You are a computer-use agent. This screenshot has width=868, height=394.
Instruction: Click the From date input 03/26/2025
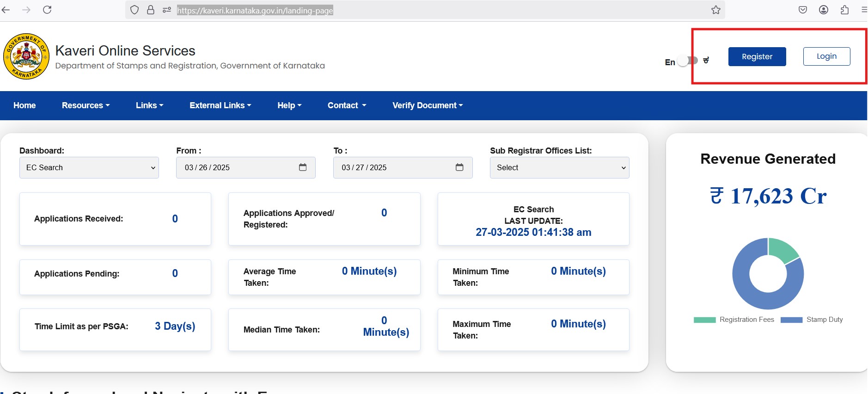246,167
